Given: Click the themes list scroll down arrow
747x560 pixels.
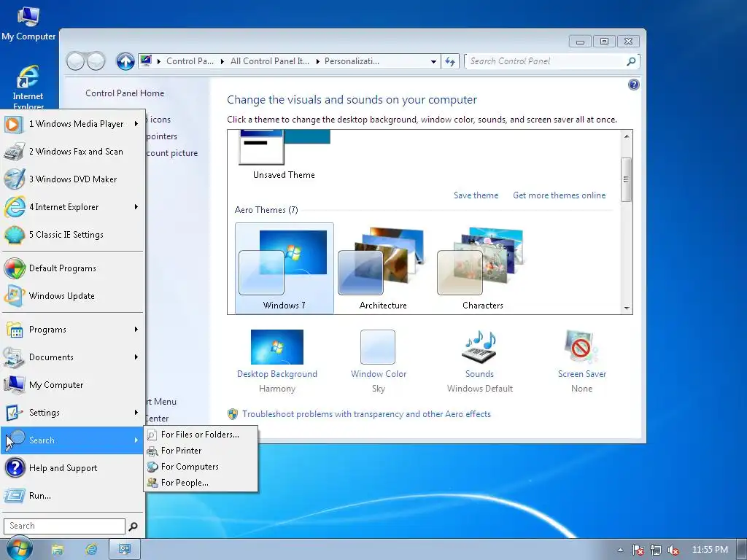Looking at the screenshot, I should pyautogui.click(x=627, y=308).
